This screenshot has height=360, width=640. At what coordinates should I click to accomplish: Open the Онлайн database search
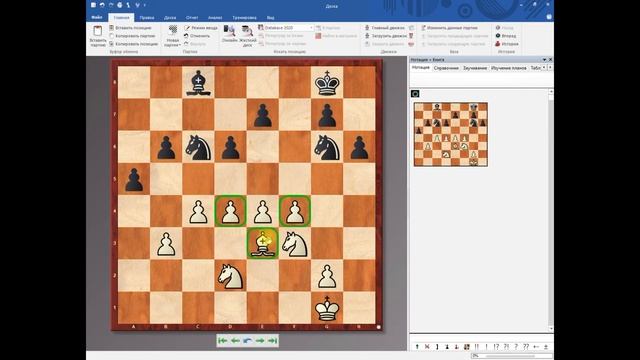coord(229,33)
